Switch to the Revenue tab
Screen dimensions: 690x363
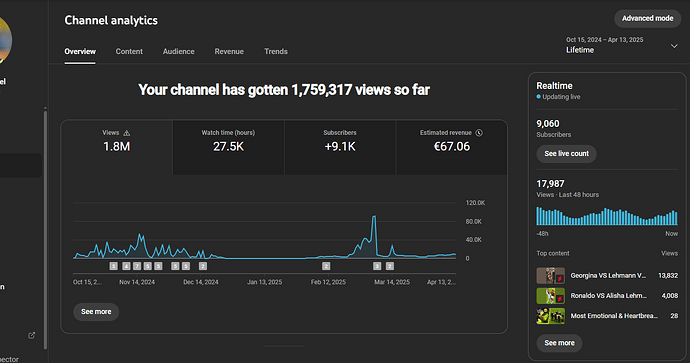[x=229, y=51]
